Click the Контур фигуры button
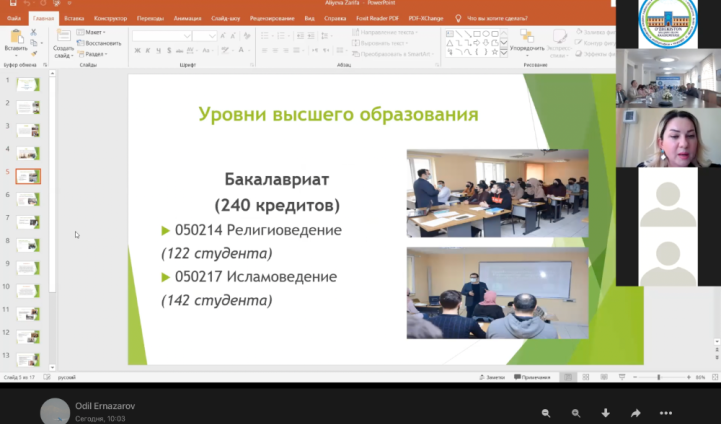 point(595,43)
